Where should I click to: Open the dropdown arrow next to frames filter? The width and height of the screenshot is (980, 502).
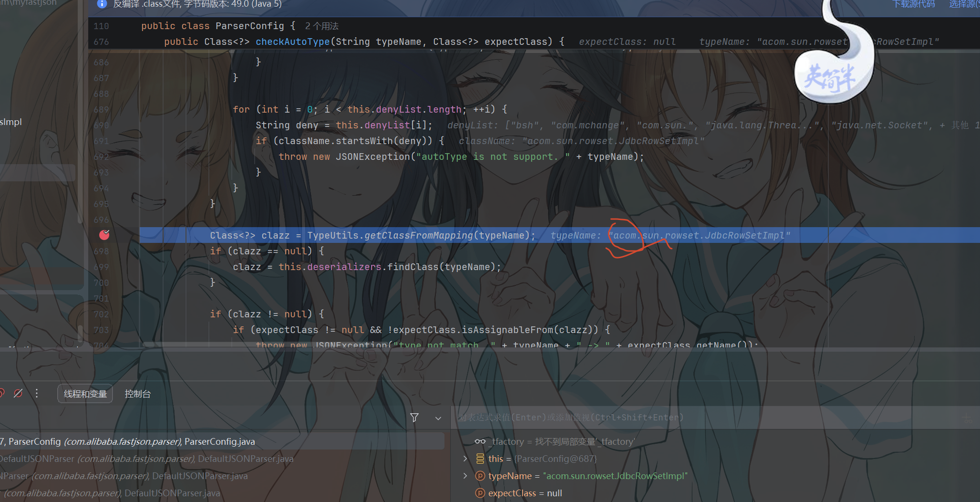438,418
